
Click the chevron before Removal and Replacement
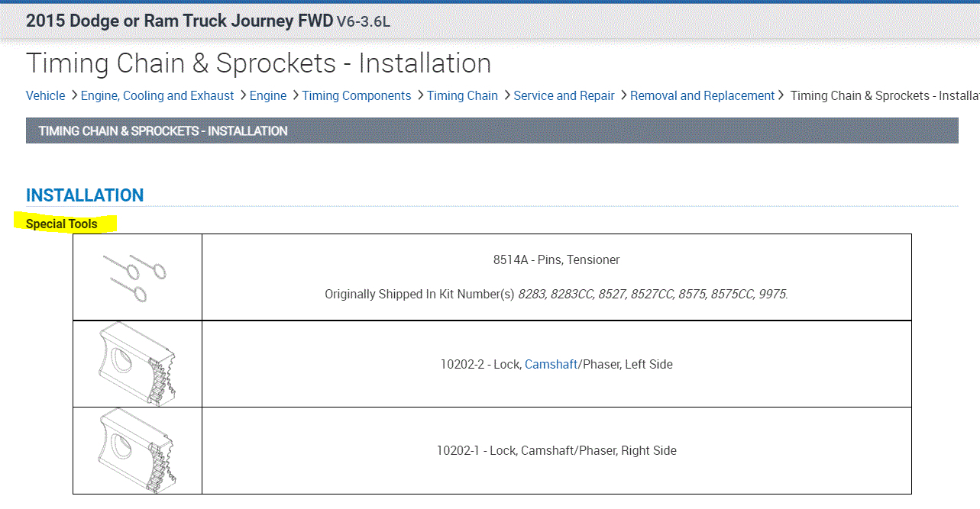pyautogui.click(x=623, y=96)
